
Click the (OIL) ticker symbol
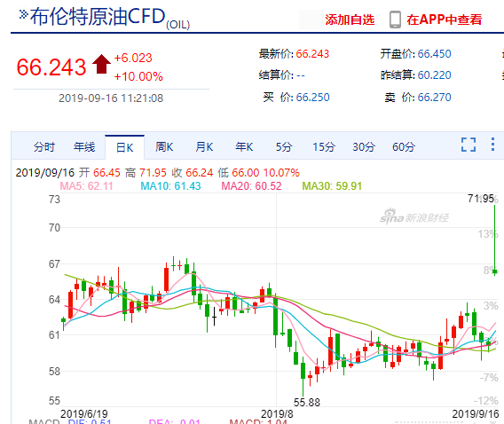(177, 25)
